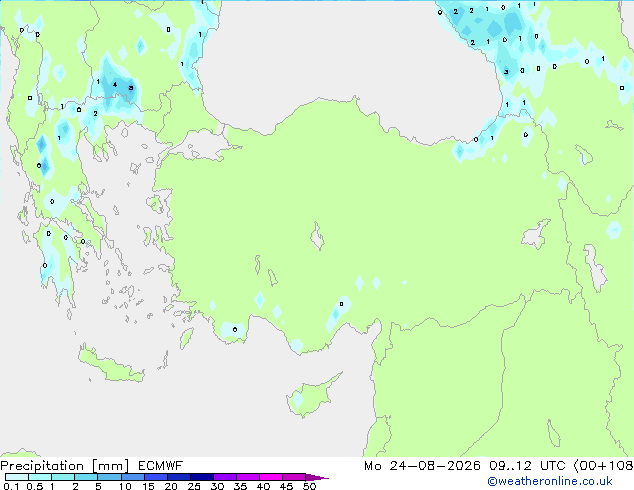Click the legend swatch between 10 and 15
The width and height of the screenshot is (634, 490).
tap(133, 477)
